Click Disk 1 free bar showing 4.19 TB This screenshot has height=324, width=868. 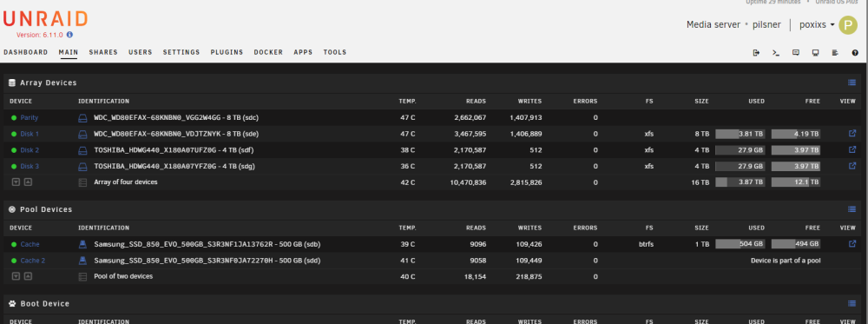click(x=795, y=134)
